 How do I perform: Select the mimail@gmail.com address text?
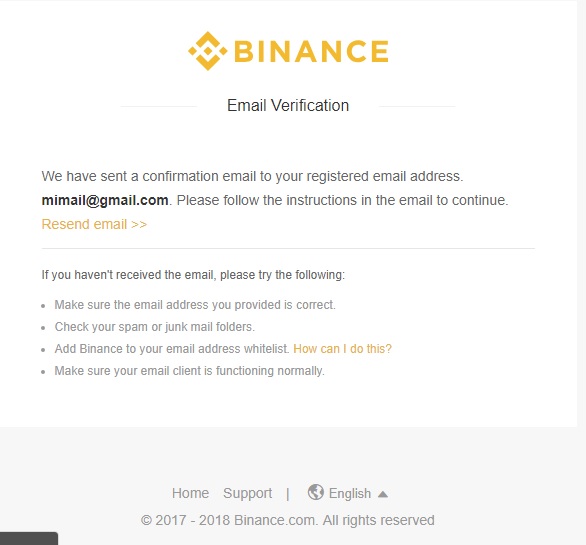pos(105,200)
